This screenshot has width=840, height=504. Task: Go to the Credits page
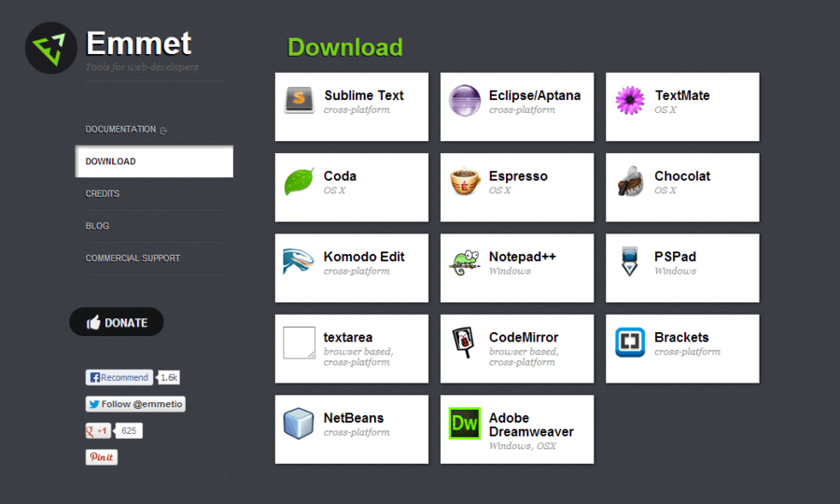pos(103,194)
